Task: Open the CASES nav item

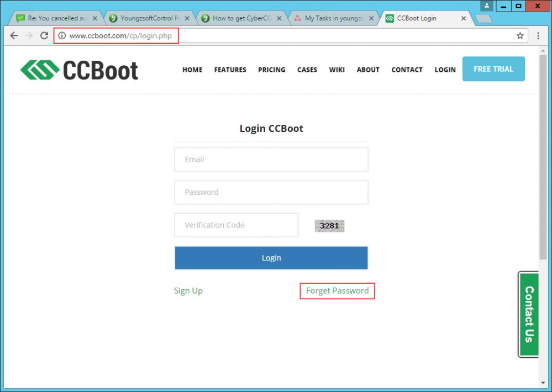Action: coord(307,70)
